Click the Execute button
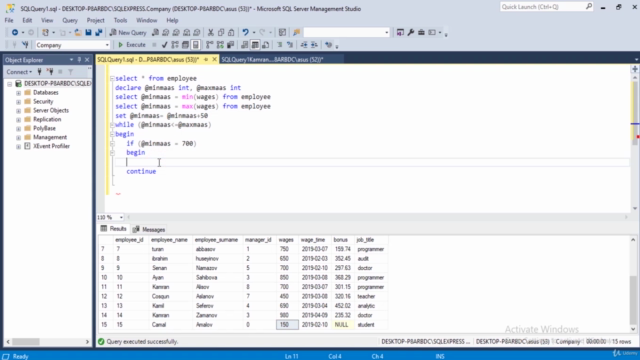640x360 pixels. pyautogui.click(x=131, y=45)
